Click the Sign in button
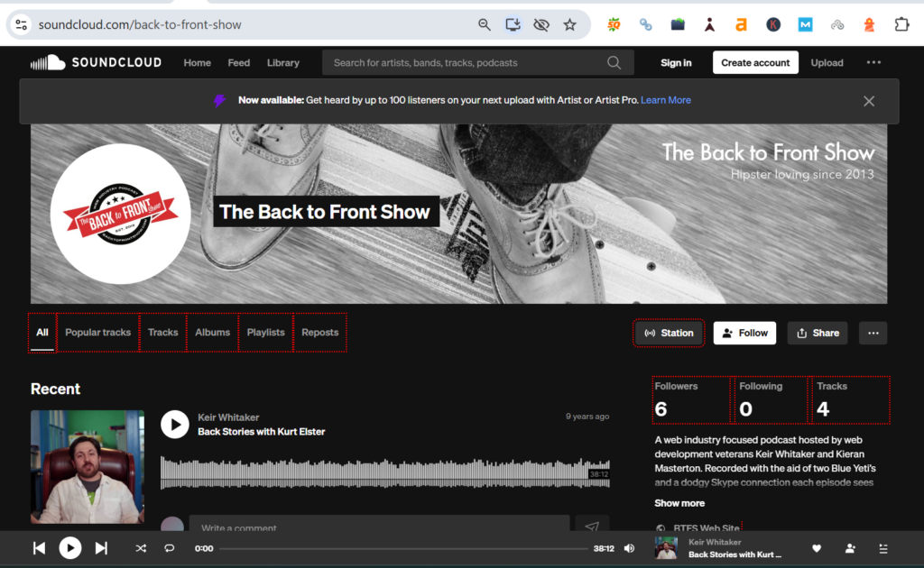 pos(676,62)
